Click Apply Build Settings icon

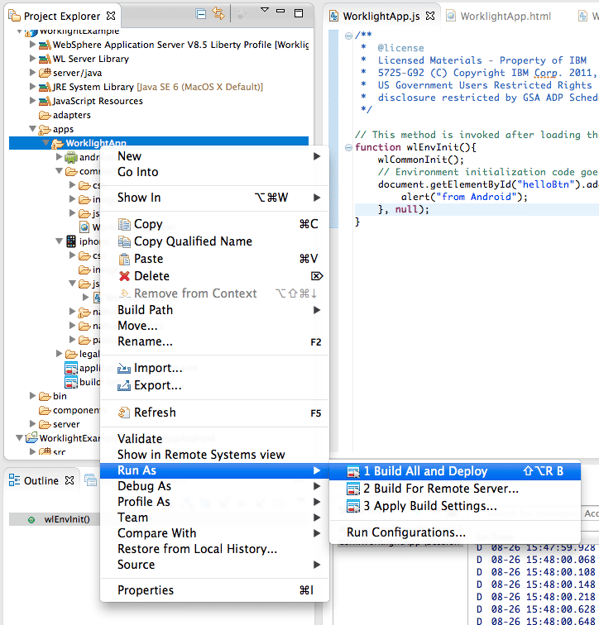(x=353, y=507)
